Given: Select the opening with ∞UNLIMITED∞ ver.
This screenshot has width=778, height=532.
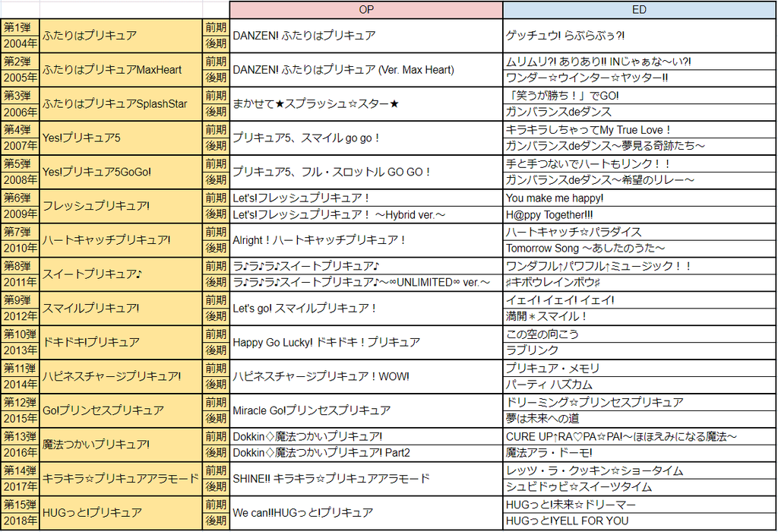Looking at the screenshot, I should click(366, 283).
